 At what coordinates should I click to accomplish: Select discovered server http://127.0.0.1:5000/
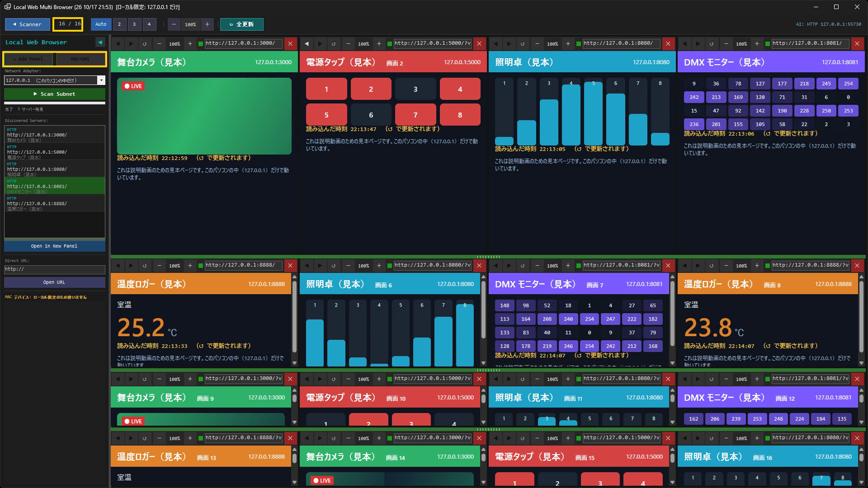55,152
